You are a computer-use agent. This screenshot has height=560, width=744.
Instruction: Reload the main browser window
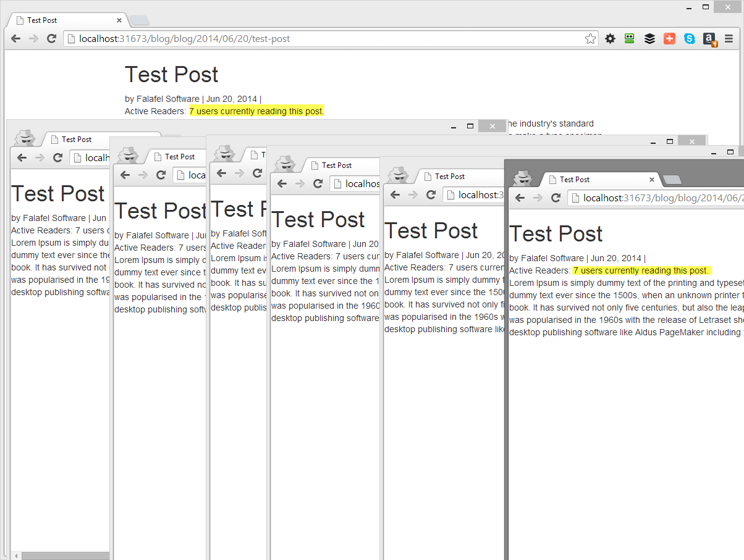click(x=51, y=38)
